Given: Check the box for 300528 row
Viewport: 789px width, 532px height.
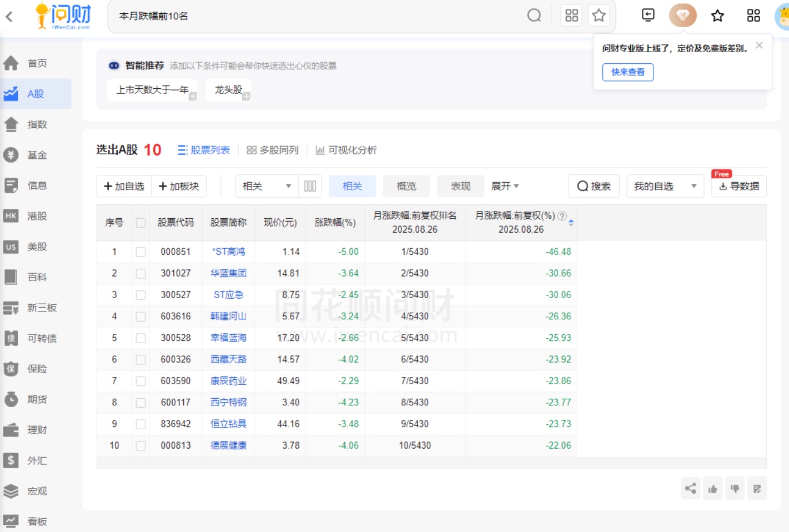Looking at the screenshot, I should click(x=140, y=338).
